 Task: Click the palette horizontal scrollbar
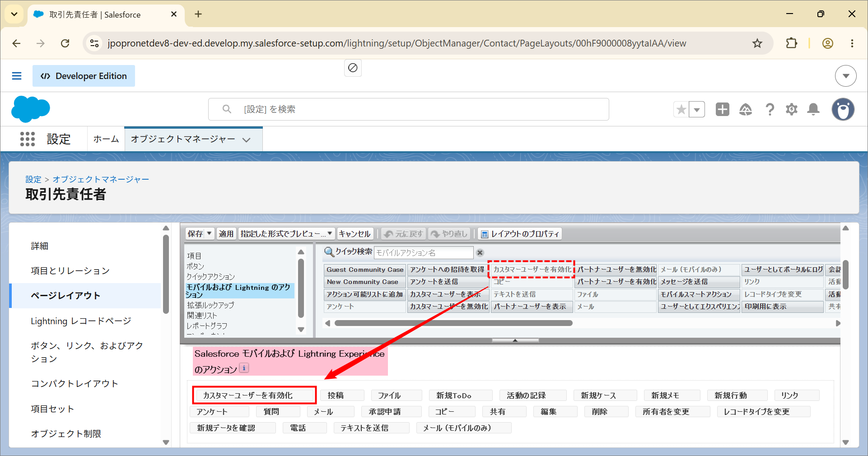pyautogui.click(x=453, y=323)
